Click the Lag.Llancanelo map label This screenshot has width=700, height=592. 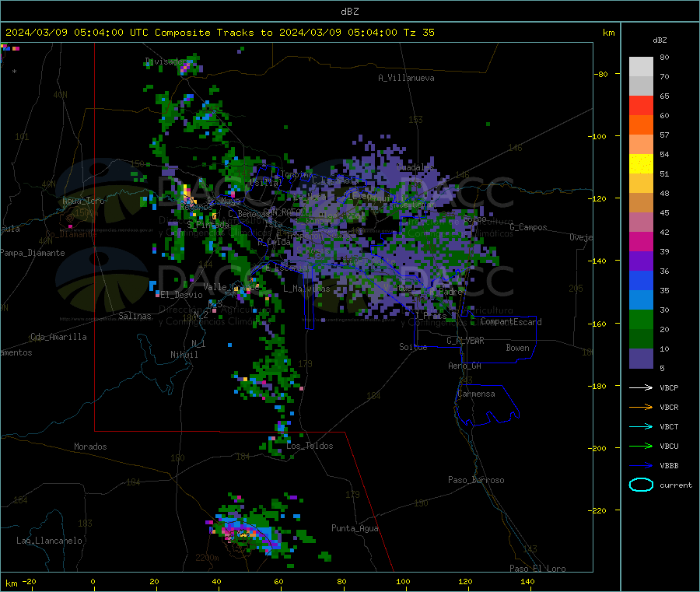pyautogui.click(x=49, y=541)
